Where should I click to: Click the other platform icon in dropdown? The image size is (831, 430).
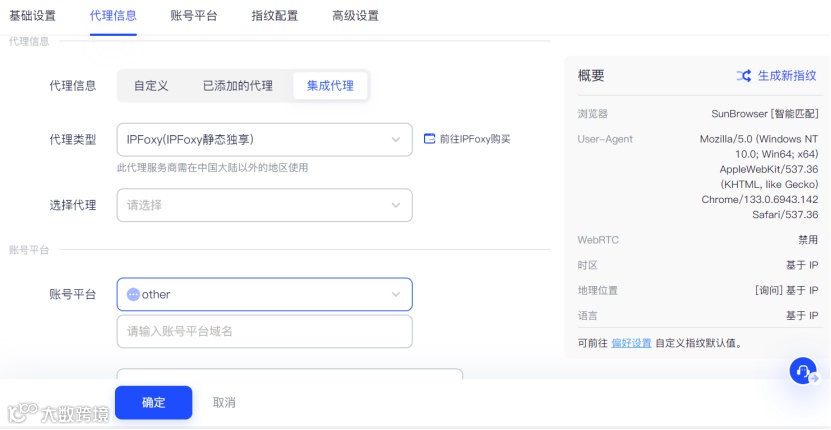click(134, 294)
